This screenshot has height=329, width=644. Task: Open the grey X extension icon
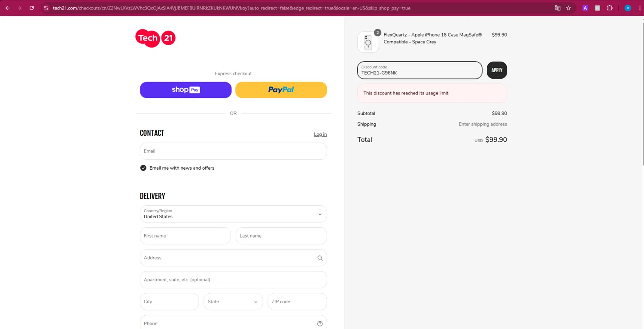pyautogui.click(x=597, y=8)
